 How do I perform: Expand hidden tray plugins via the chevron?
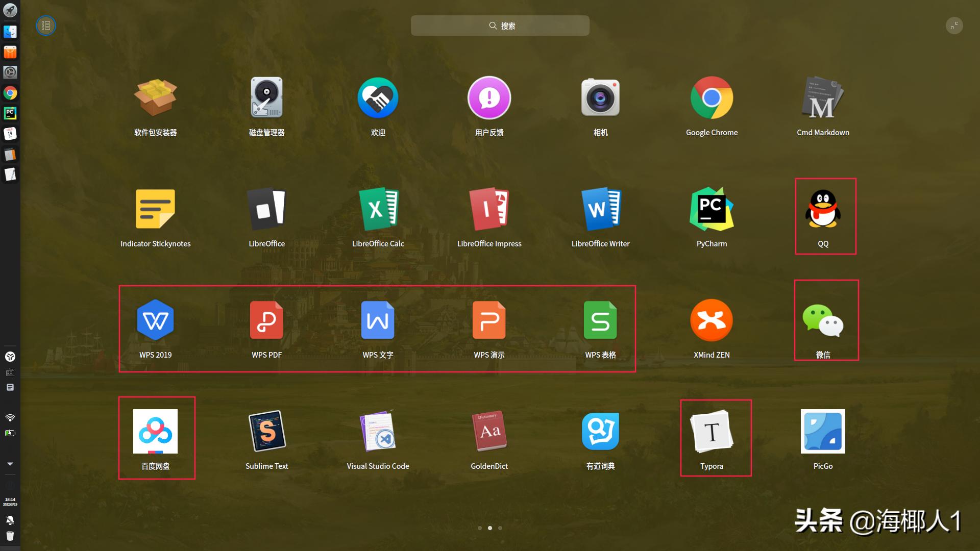click(x=10, y=464)
